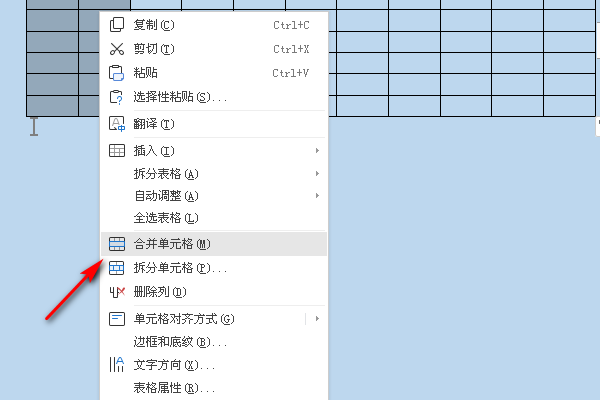Click the Paste (粘贴) clipboard icon
Viewport: 600px width, 400px height.
pyautogui.click(x=117, y=72)
